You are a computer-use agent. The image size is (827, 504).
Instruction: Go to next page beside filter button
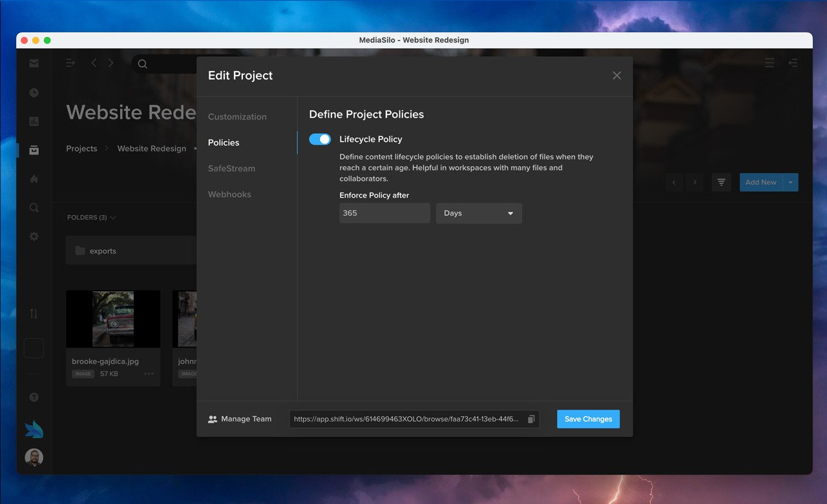point(695,182)
